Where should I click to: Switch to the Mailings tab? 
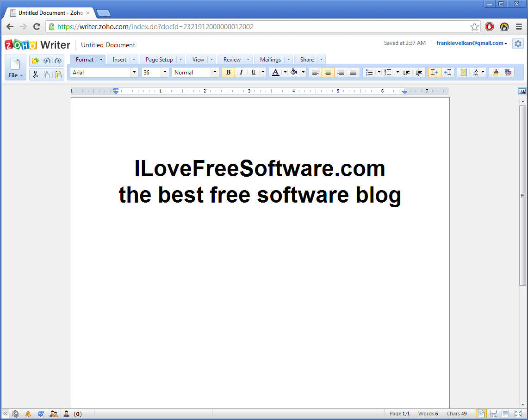pyautogui.click(x=270, y=60)
